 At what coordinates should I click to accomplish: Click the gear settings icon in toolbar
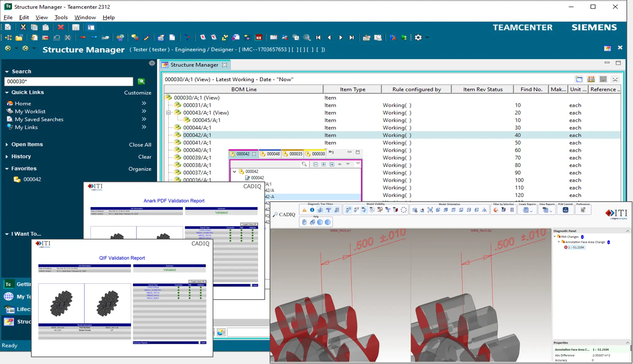tap(418, 37)
